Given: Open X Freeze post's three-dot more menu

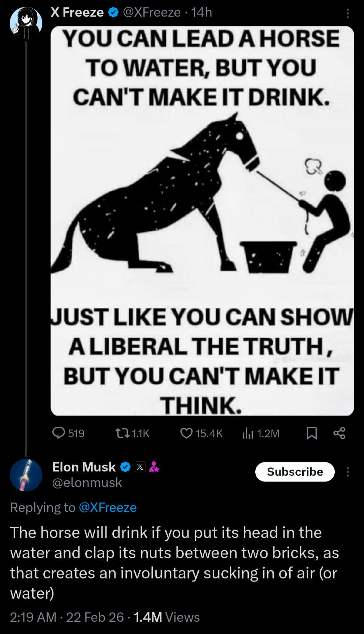Looking at the screenshot, I should pyautogui.click(x=347, y=14).
